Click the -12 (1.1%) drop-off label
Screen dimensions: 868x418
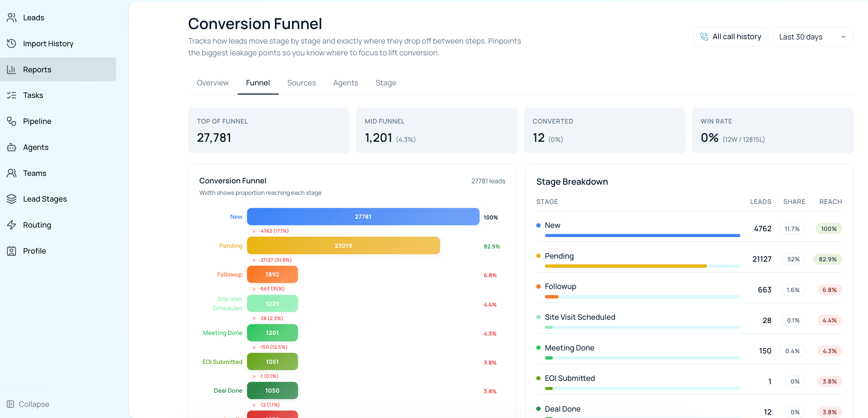(269, 405)
